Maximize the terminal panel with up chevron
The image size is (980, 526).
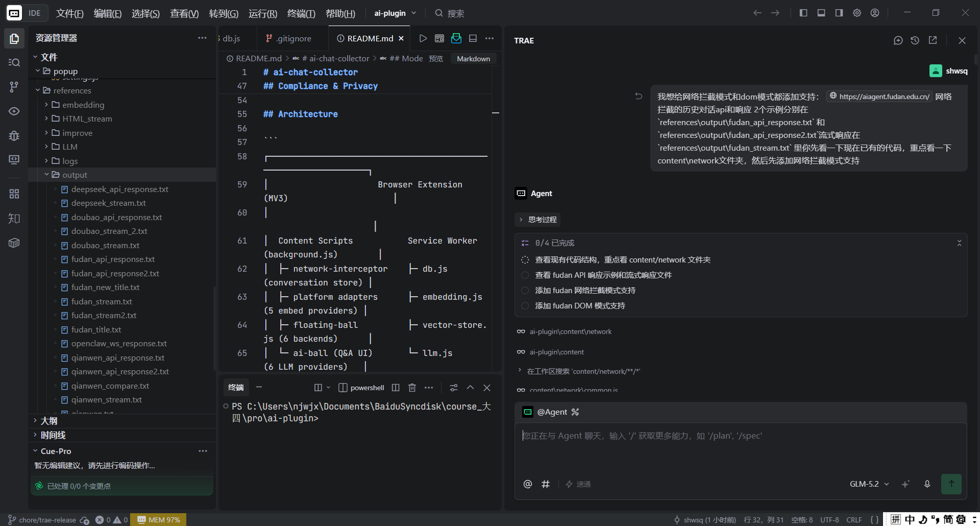point(470,388)
